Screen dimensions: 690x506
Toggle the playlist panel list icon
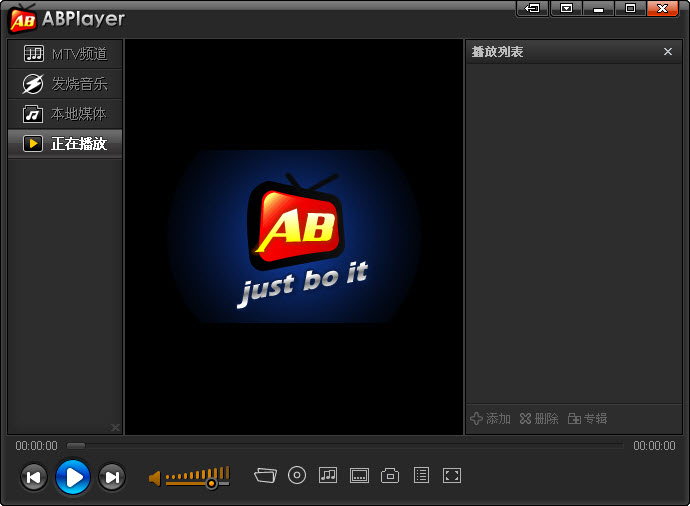[x=421, y=476]
